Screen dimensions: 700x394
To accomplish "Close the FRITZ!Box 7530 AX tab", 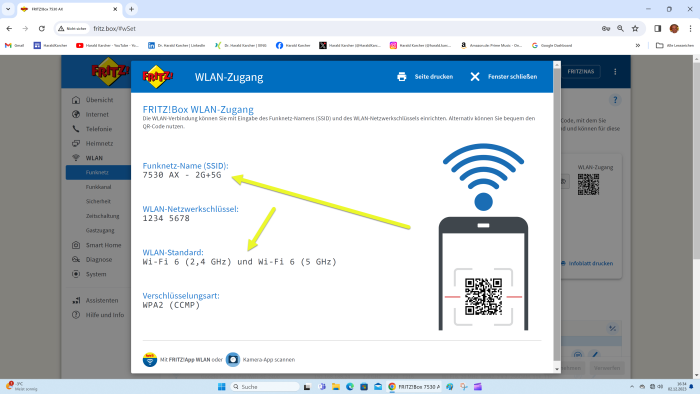I will point(115,9).
